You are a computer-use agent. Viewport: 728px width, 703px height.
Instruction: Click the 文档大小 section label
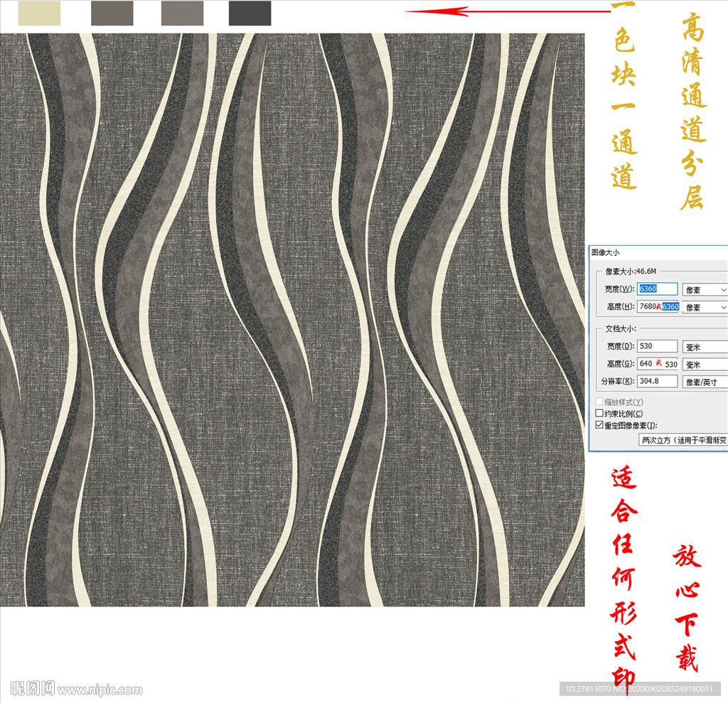tap(621, 328)
